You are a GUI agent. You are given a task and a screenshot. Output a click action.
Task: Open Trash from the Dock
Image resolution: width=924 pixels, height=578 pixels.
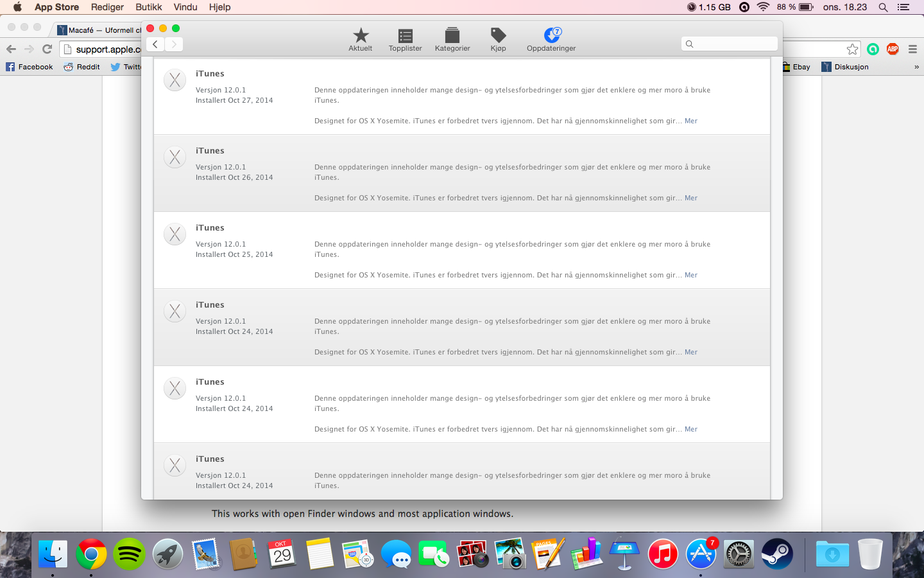tap(870, 554)
